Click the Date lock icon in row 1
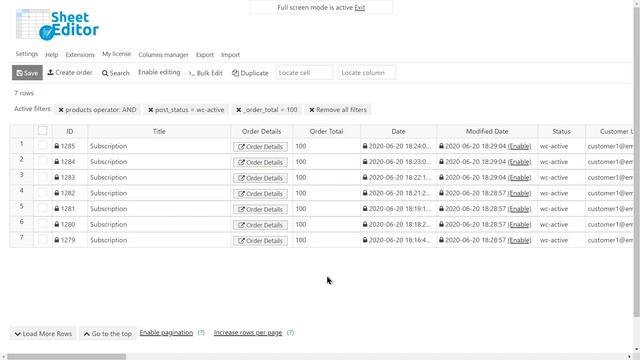Viewport: 640px width, 360px height. (365, 146)
